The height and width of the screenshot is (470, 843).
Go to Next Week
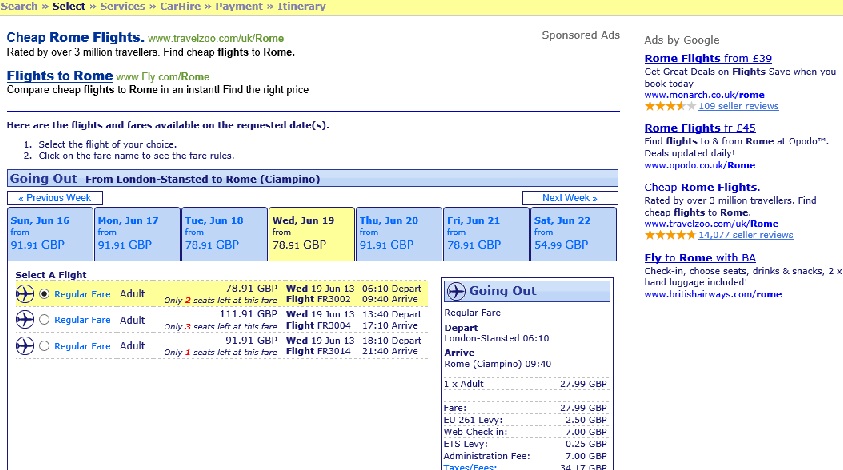[566, 198]
